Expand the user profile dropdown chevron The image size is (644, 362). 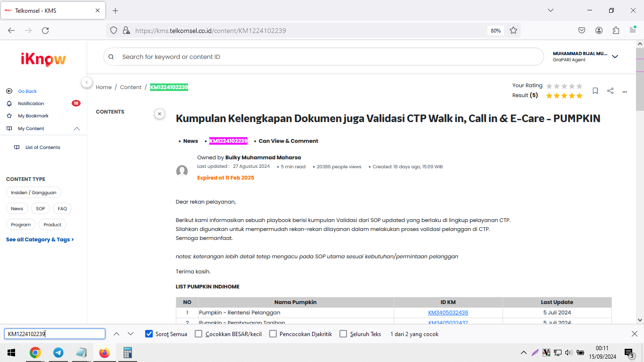(615, 57)
